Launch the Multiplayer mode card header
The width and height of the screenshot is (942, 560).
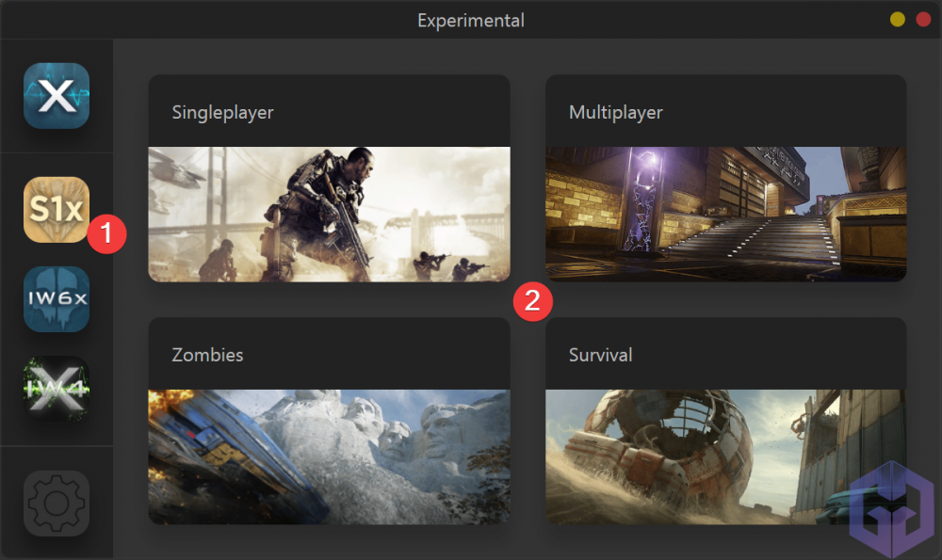click(x=725, y=112)
